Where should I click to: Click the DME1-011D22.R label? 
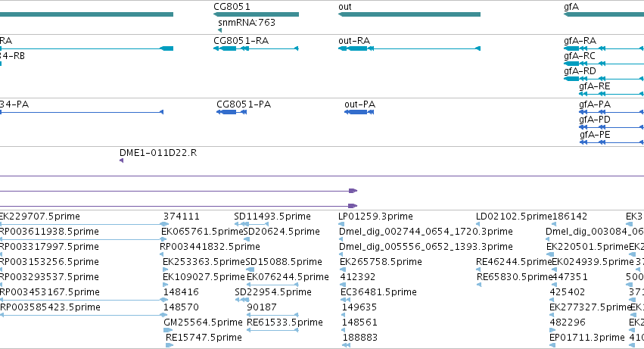pos(158,153)
